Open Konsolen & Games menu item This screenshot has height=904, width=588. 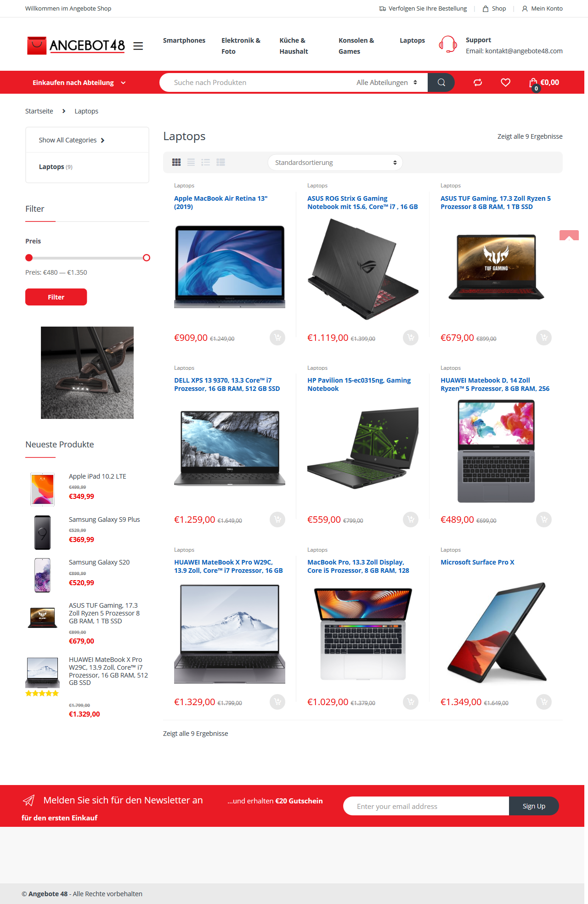click(356, 46)
